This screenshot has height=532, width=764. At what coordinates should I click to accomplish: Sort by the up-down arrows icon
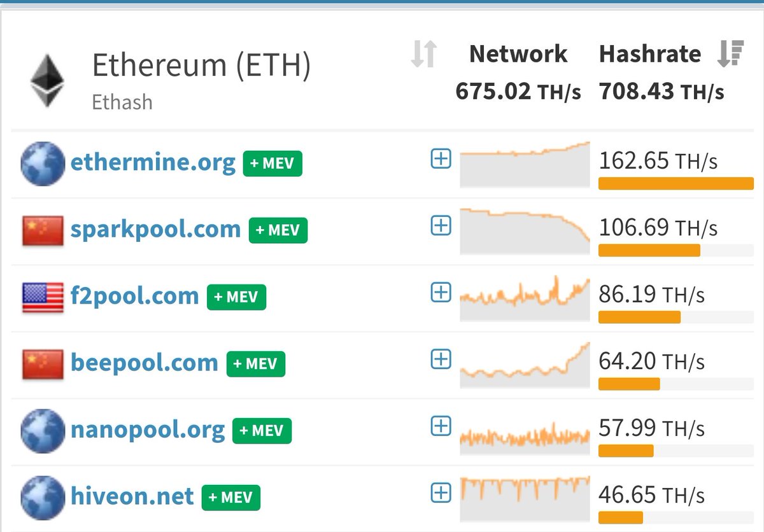click(x=423, y=53)
